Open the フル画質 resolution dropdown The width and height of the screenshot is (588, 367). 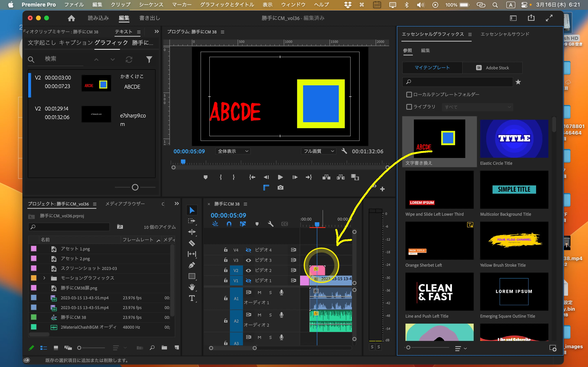click(x=318, y=151)
